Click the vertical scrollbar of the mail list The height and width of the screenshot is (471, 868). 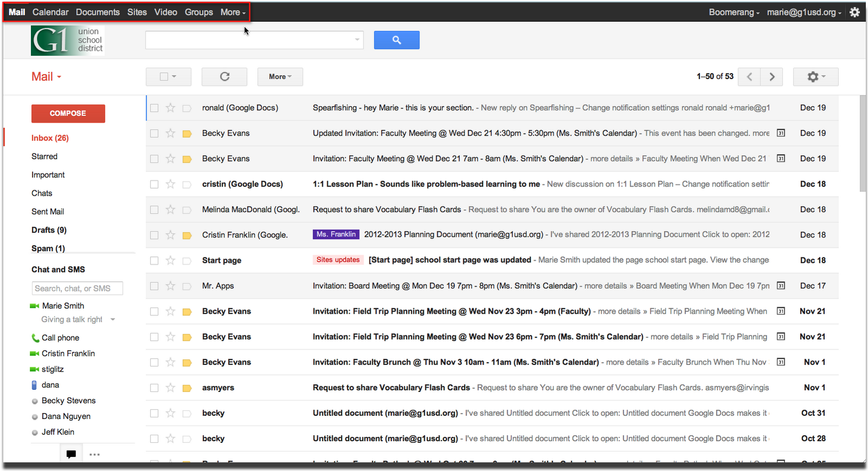click(863, 144)
